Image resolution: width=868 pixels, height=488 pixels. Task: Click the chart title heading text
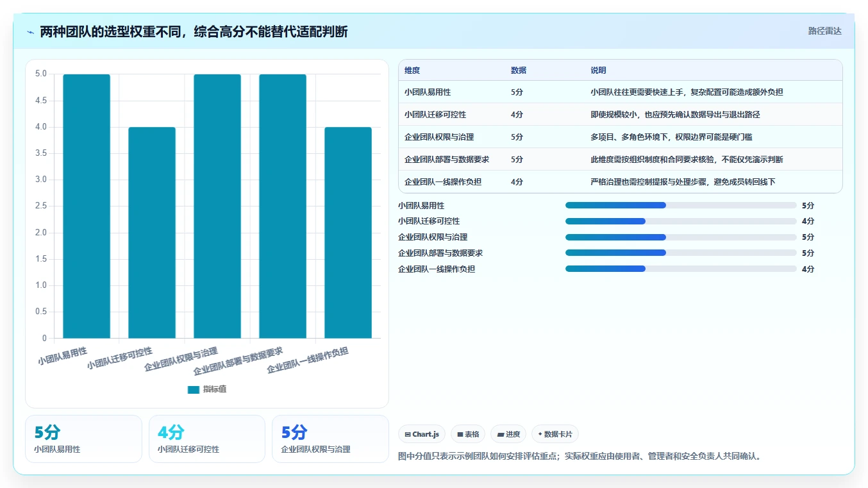coord(194,31)
